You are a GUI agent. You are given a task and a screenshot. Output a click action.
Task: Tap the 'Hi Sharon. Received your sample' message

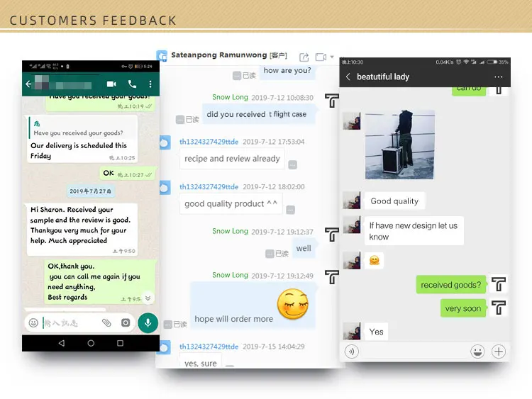pyautogui.click(x=82, y=229)
